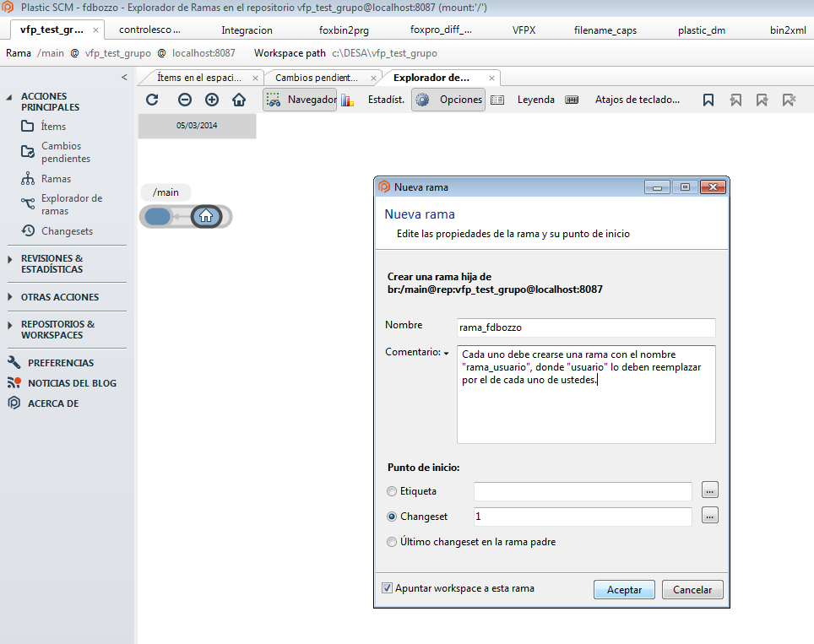Switch to filename_caps workspace tab
Image resolution: width=814 pixels, height=644 pixels.
click(x=605, y=30)
